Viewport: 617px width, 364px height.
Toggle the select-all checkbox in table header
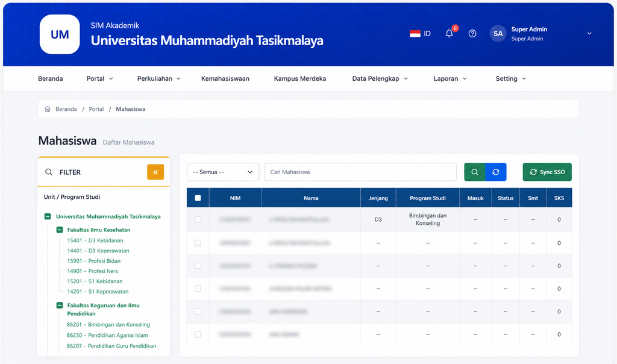[198, 198]
